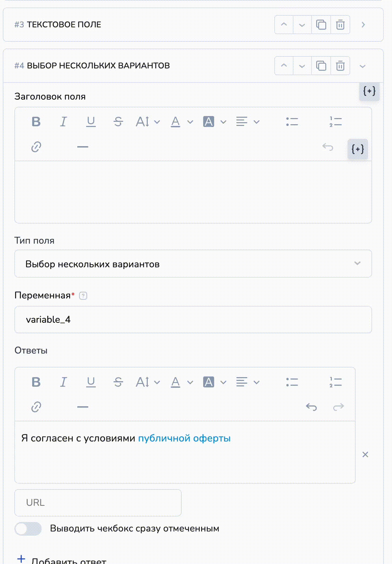Click the URL input field
The image size is (392, 564).
tap(98, 503)
